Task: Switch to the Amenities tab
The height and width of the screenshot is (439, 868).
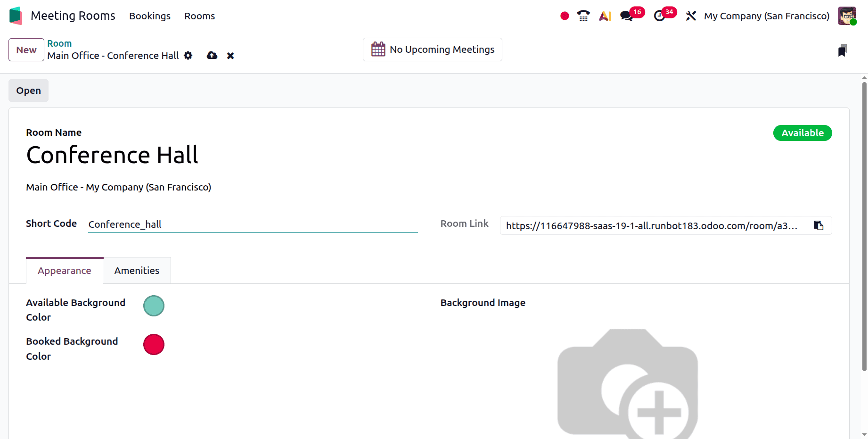Action: point(137,271)
